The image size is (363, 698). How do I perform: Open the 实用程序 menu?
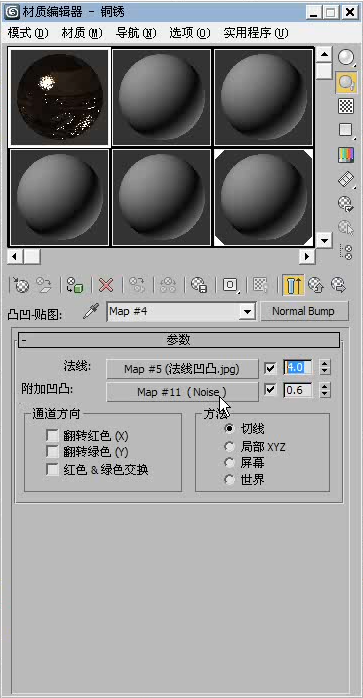coord(256,33)
